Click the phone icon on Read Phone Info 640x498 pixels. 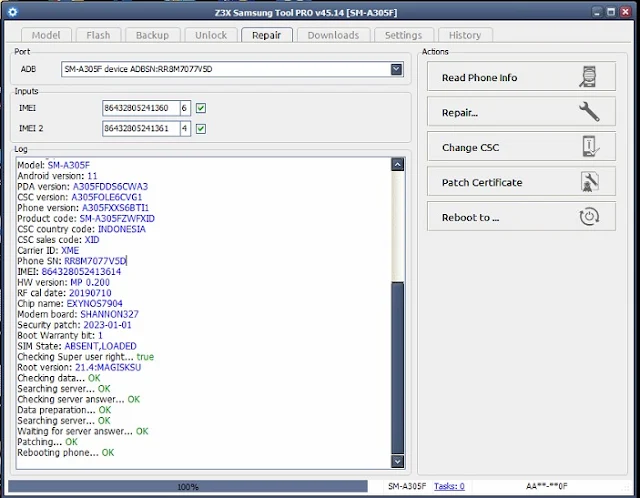(588, 76)
